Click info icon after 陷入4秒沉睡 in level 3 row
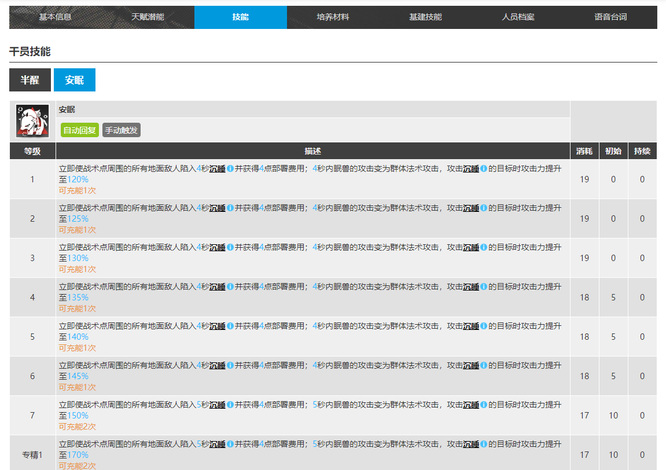This screenshot has height=470, width=666. click(230, 247)
